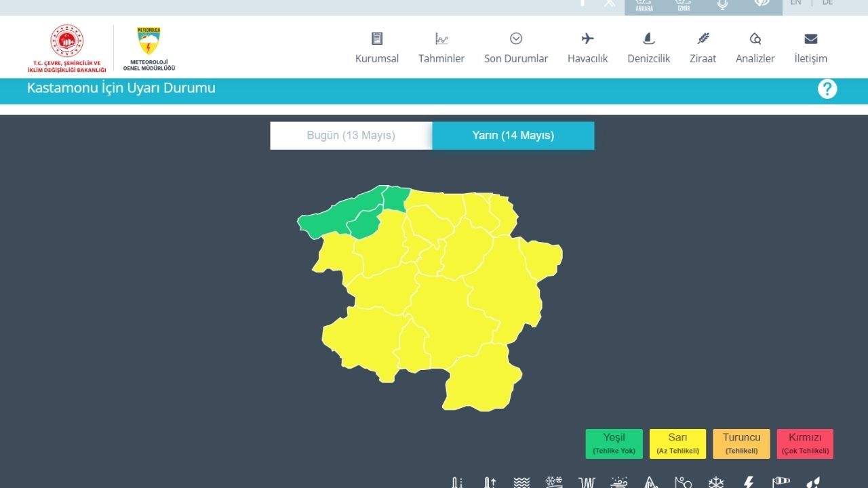Image resolution: width=868 pixels, height=488 pixels.
Task: Open the Ziraat menu
Action: (703, 48)
